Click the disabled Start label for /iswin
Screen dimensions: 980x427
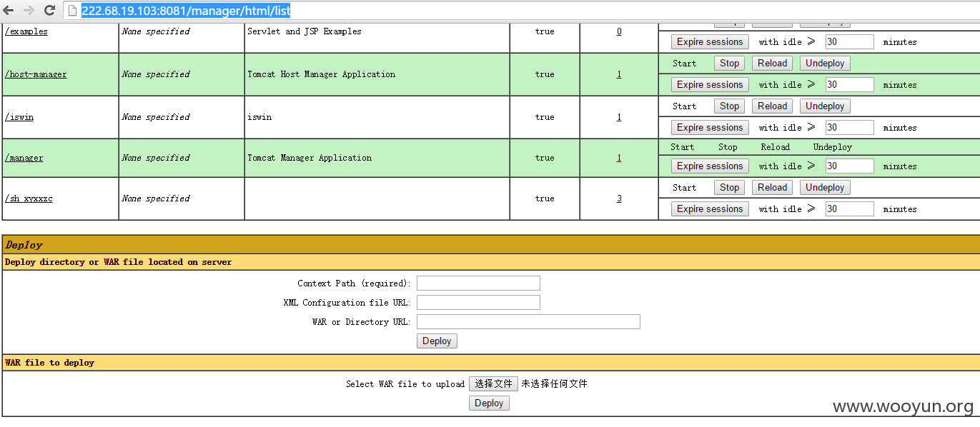click(x=684, y=106)
